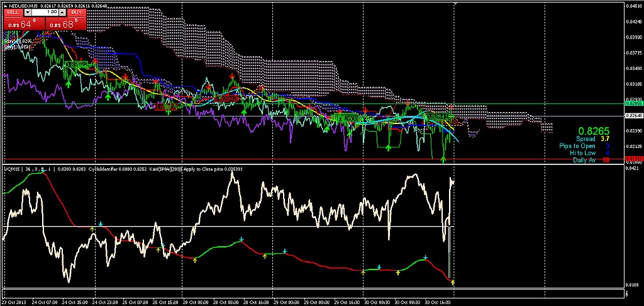Viewport: 644px width, 306px height.
Task: Click the red sell price 0.8264 tile
Action: coord(23,24)
